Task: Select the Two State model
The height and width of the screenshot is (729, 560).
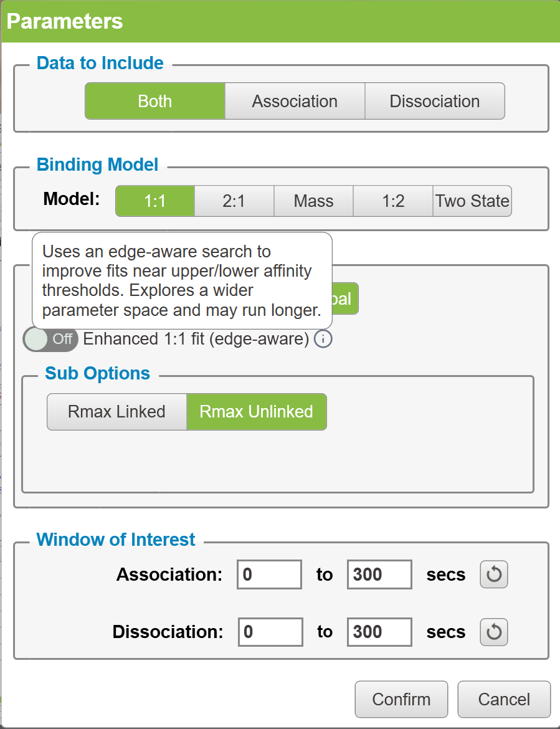Action: click(472, 201)
